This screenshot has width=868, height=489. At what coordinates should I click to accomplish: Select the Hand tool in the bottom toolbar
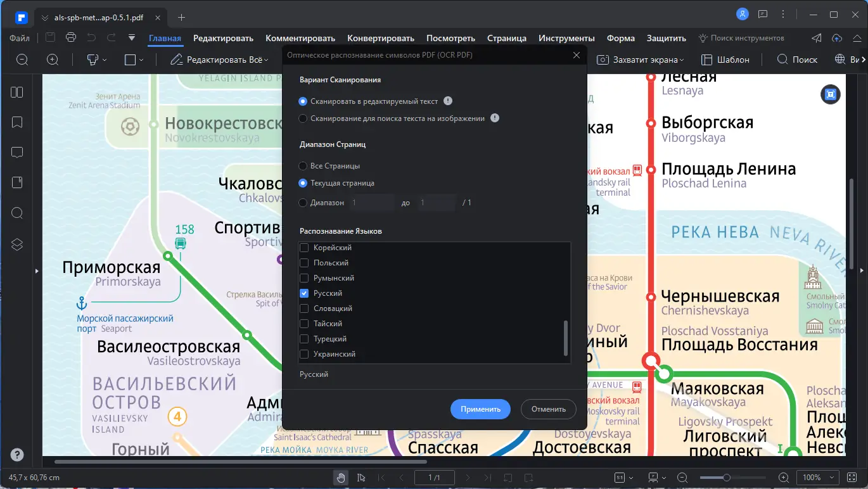341,477
